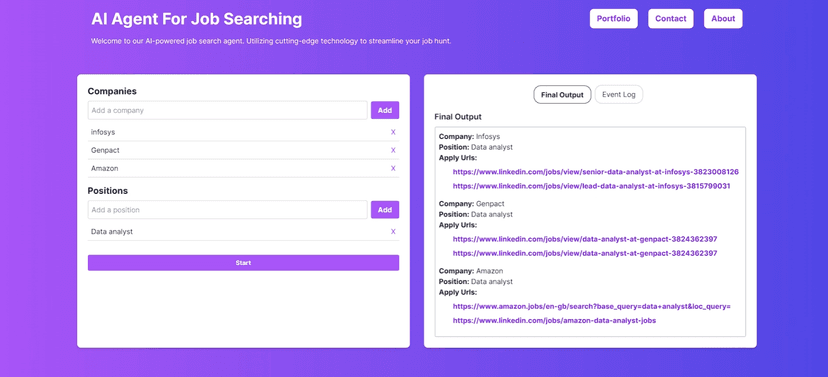Remove Genpact from the companies list
Image resolution: width=828 pixels, height=377 pixels.
[x=393, y=150]
